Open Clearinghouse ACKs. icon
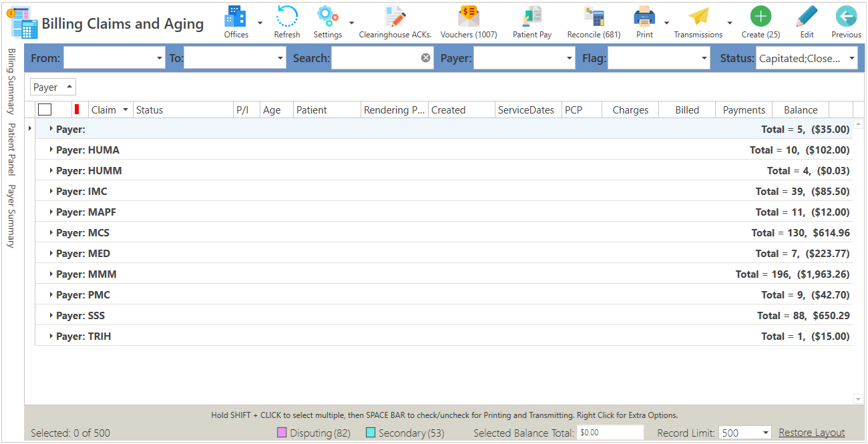 point(395,16)
